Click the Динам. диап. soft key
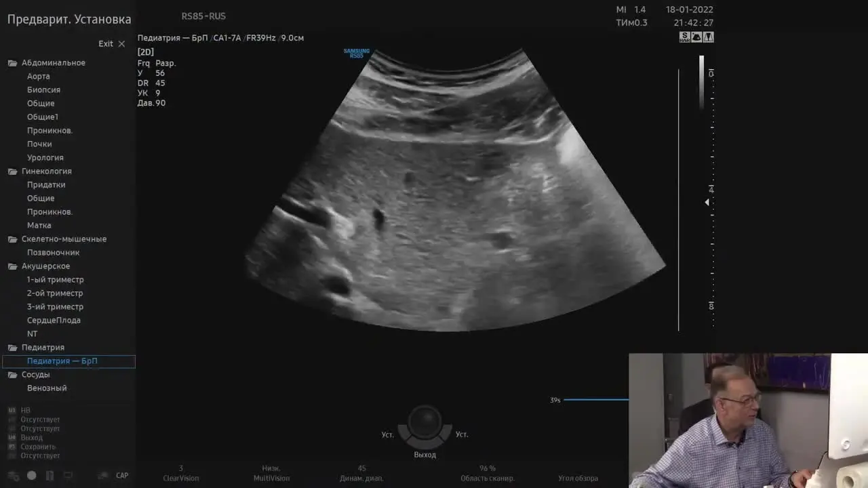868x488 pixels. pyautogui.click(x=362, y=473)
